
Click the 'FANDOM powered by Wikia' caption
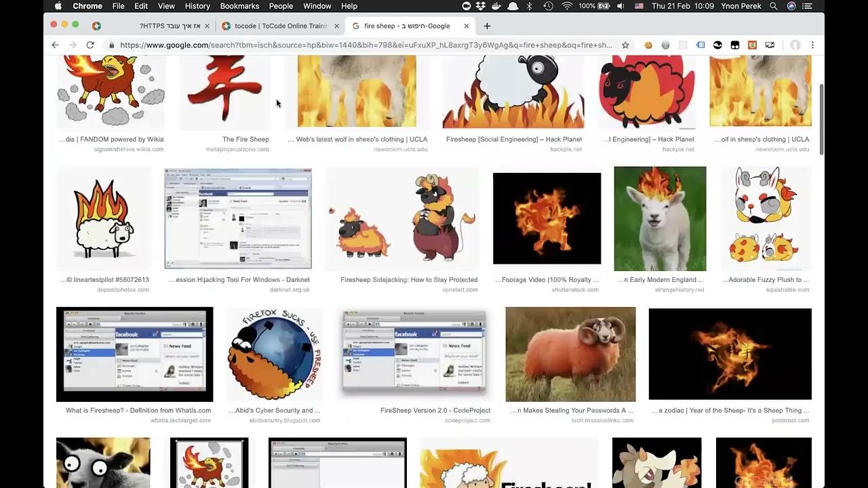click(x=111, y=139)
